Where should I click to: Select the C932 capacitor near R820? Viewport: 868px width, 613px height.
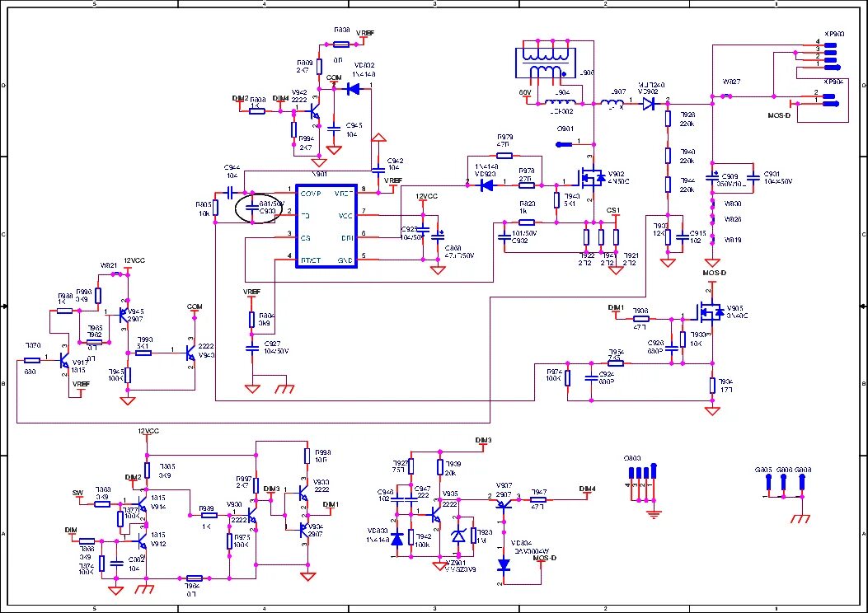(x=504, y=238)
